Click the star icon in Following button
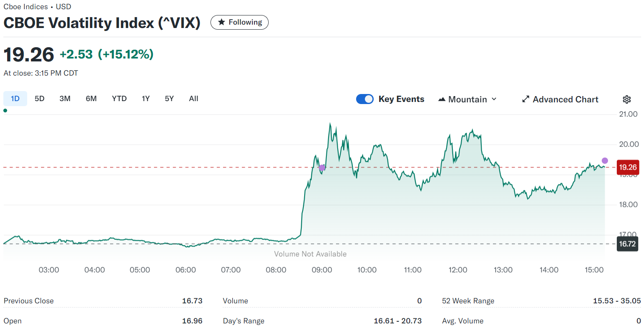This screenshot has height=328, width=644. [222, 22]
